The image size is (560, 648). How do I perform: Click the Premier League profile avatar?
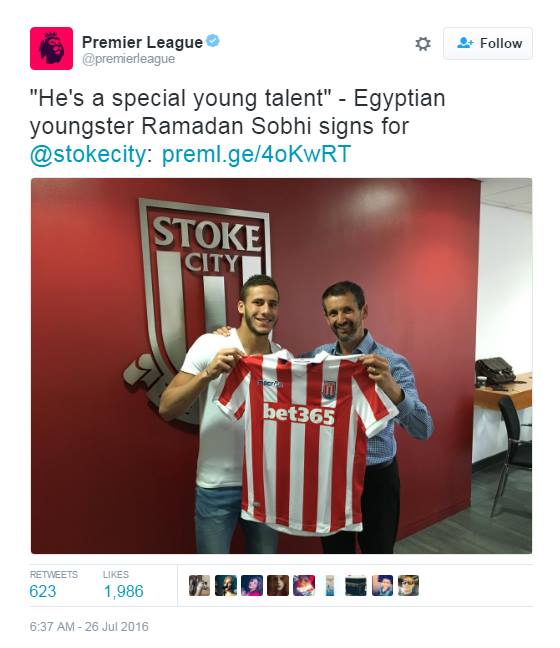51,48
